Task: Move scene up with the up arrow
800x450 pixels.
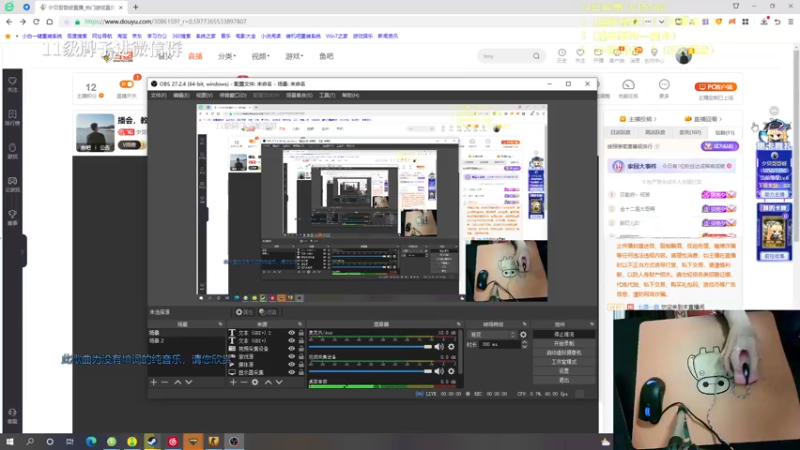Action: point(178,382)
